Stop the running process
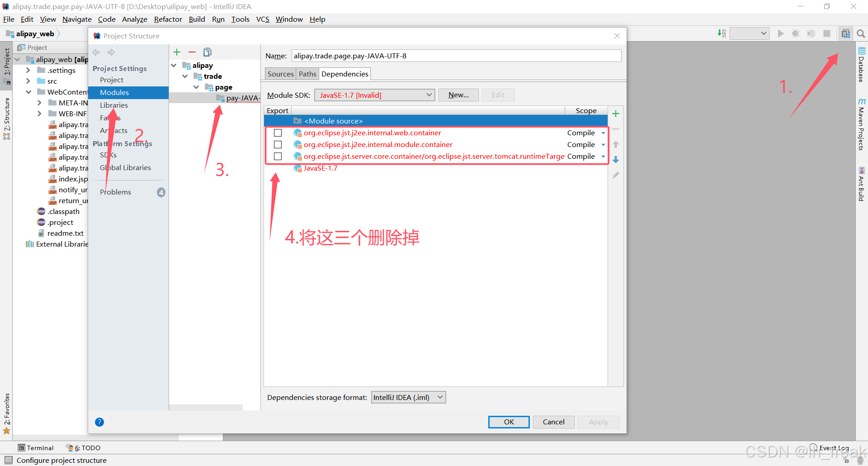868x466 pixels. [x=827, y=33]
